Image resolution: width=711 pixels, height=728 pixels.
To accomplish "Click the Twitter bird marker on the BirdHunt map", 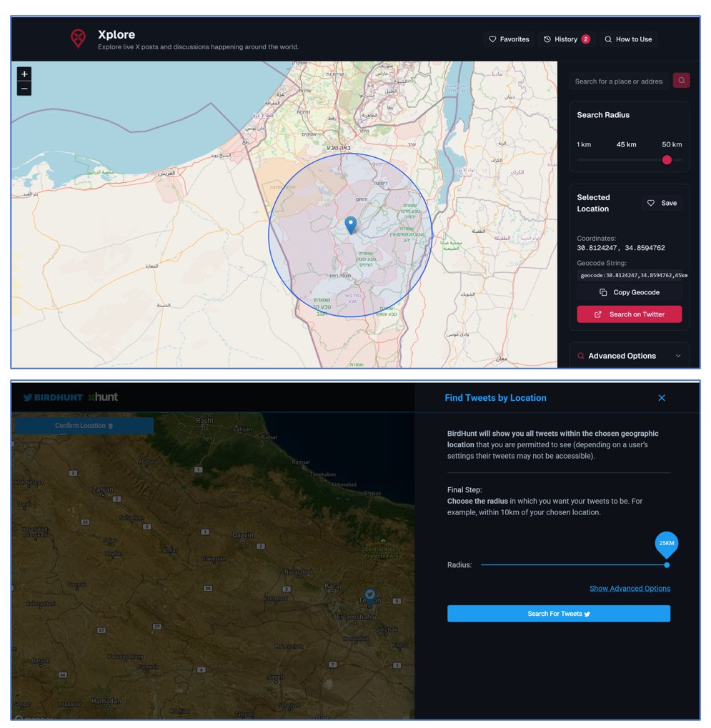I will click(x=369, y=594).
